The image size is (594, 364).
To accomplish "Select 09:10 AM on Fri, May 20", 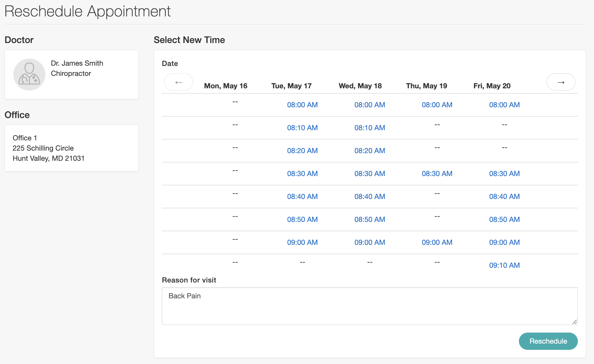I will (x=504, y=265).
